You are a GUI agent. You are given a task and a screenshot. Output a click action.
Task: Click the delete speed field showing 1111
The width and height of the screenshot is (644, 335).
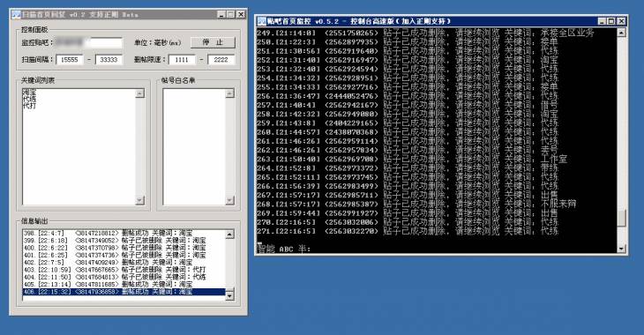click(182, 60)
